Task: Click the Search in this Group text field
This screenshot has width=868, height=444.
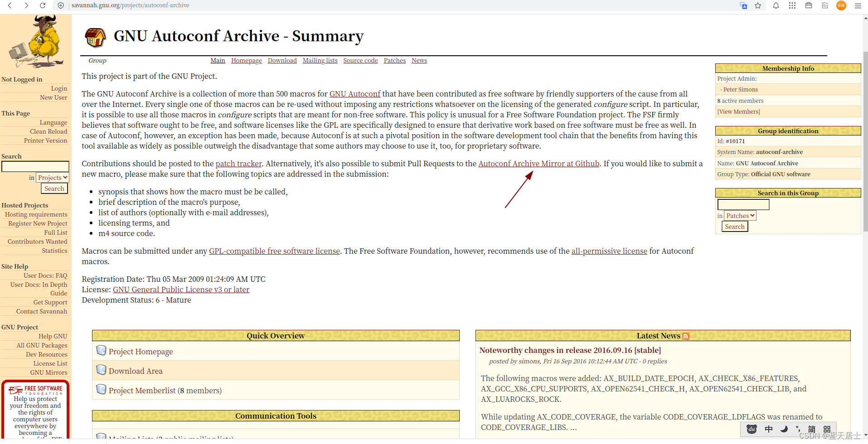Action: [x=743, y=205]
